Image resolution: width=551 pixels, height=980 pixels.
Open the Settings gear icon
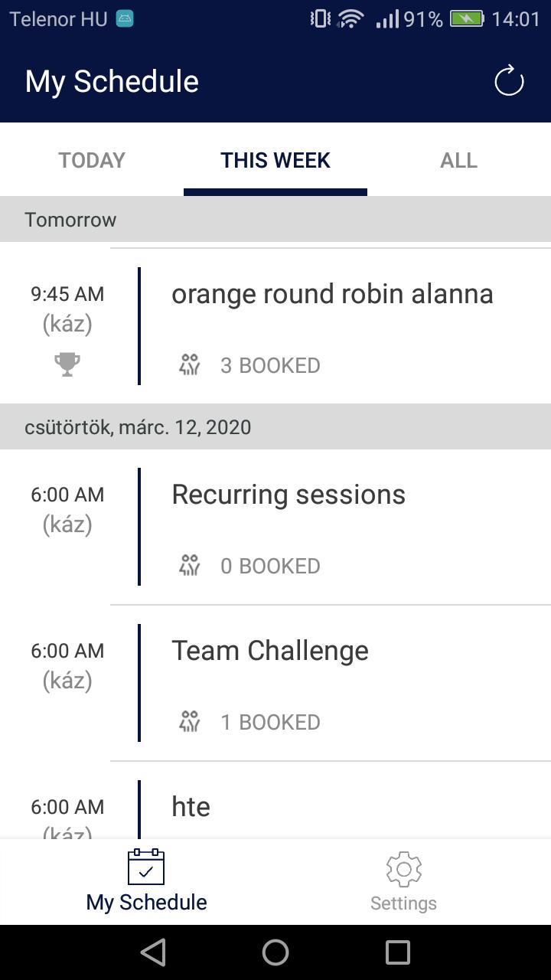[403, 869]
